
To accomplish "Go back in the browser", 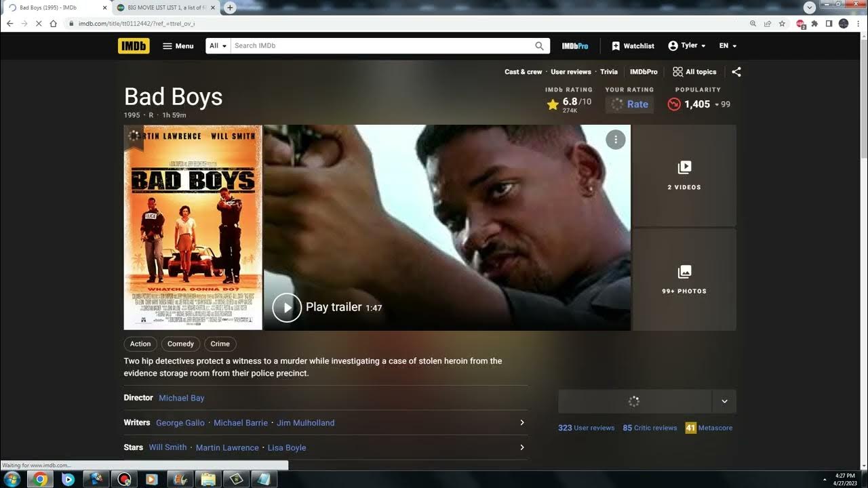I will tap(9, 23).
